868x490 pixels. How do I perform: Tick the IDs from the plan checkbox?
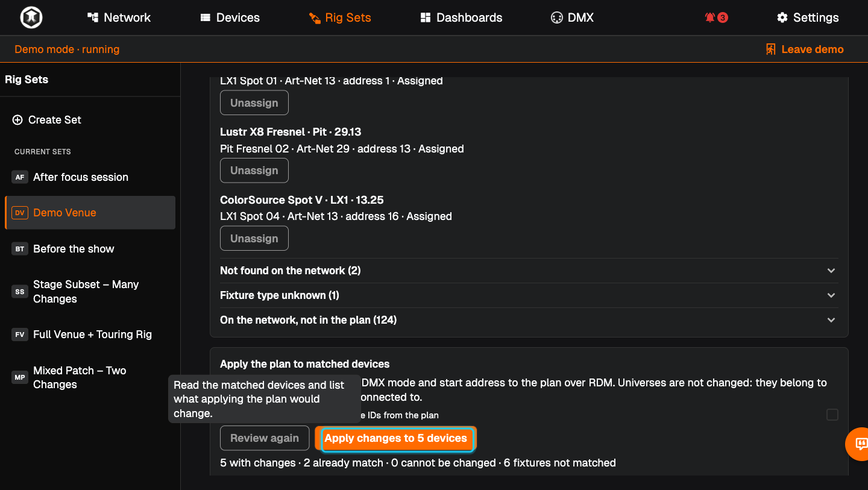tap(832, 415)
